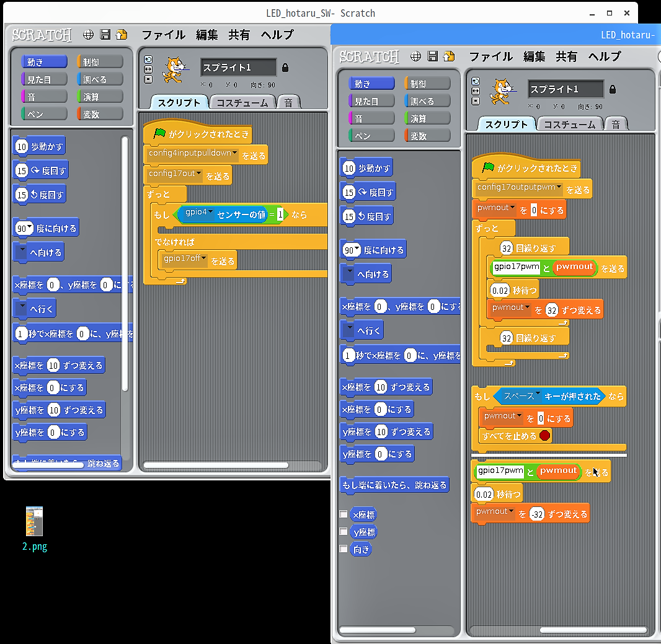Select don't-rotate style button in right window

pyautogui.click(x=476, y=101)
